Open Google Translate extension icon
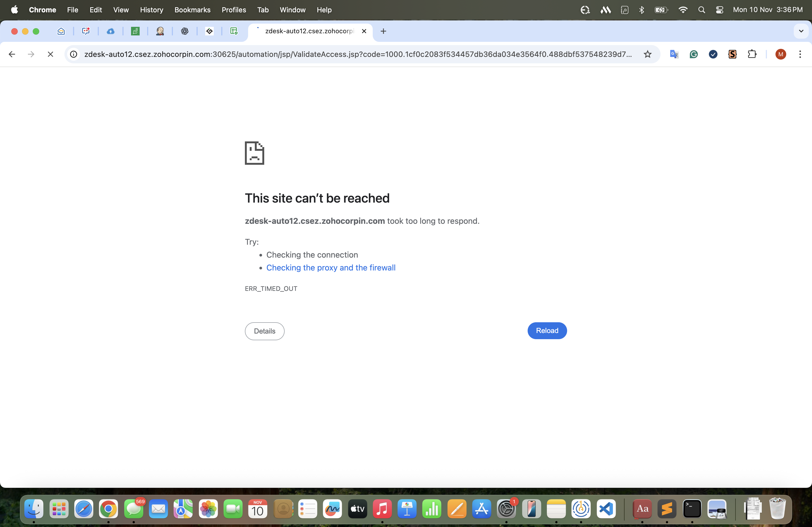The image size is (812, 527). (674, 54)
